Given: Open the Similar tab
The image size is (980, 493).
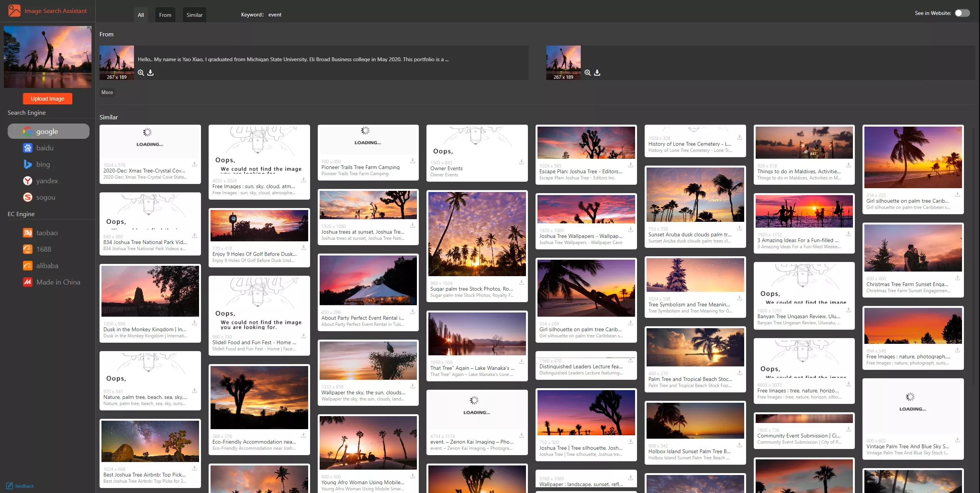Looking at the screenshot, I should tap(194, 15).
